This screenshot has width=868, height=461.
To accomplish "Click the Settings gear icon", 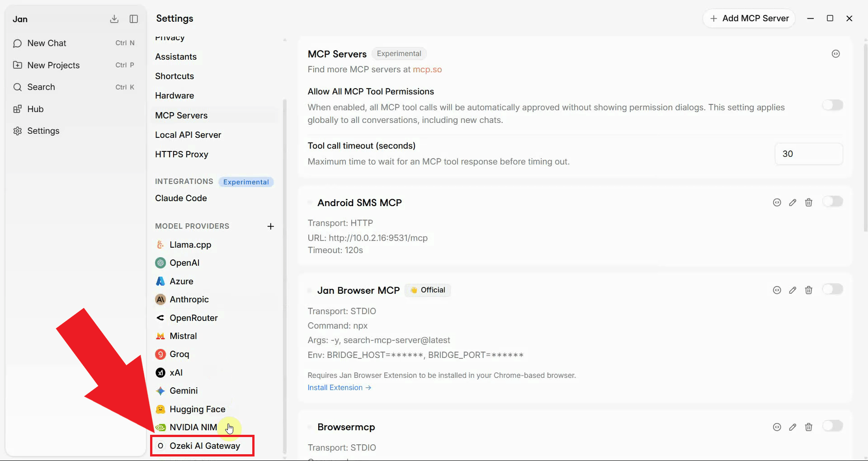I will (x=18, y=131).
